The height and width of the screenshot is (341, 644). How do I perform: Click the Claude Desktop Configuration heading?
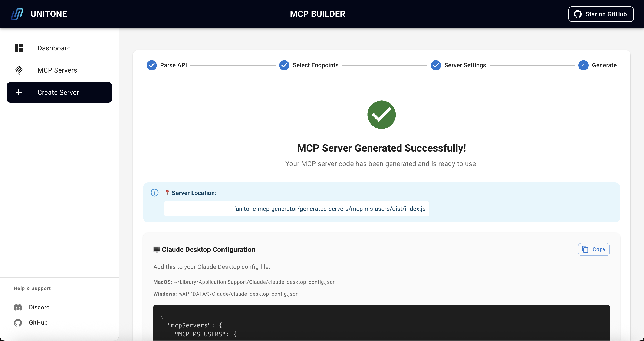(208, 249)
